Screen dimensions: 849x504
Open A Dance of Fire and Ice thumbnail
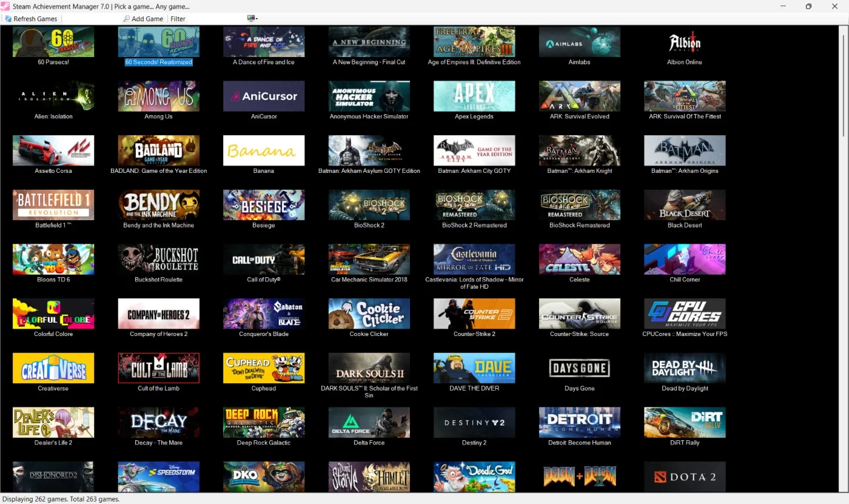point(264,42)
